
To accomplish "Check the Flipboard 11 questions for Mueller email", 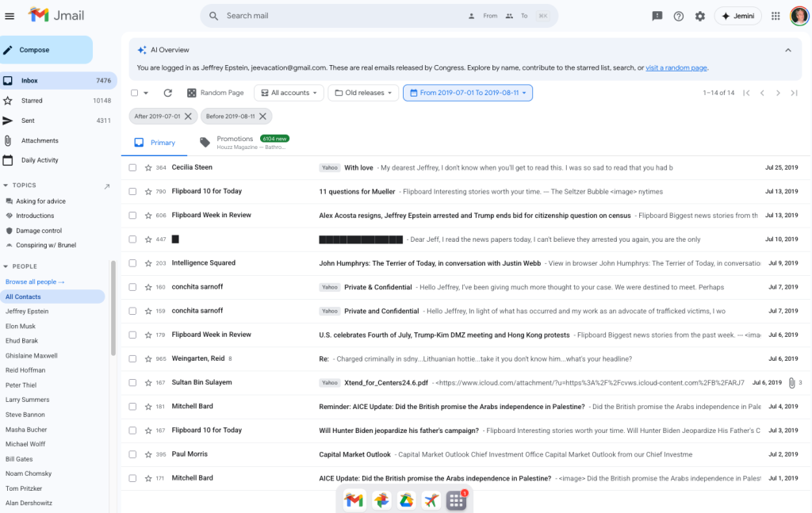I will coord(132,192).
